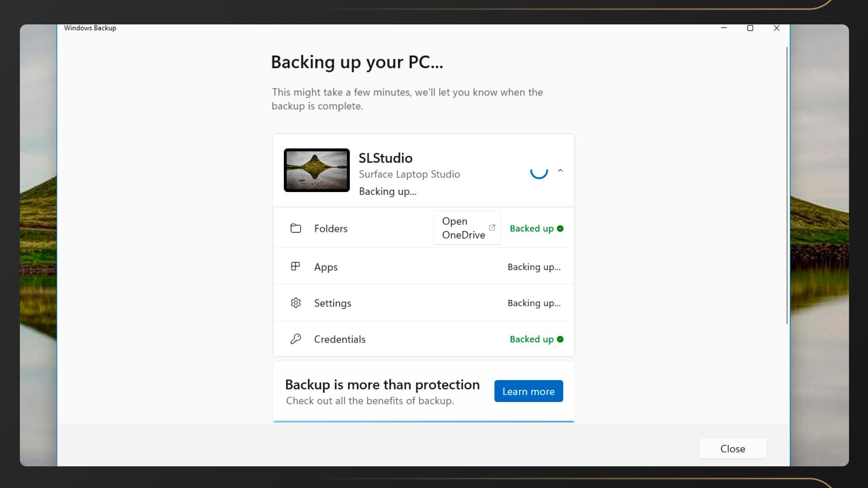Screen dimensions: 868x488
Task: Minimize the Windows Backup window
Action: [x=724, y=28]
